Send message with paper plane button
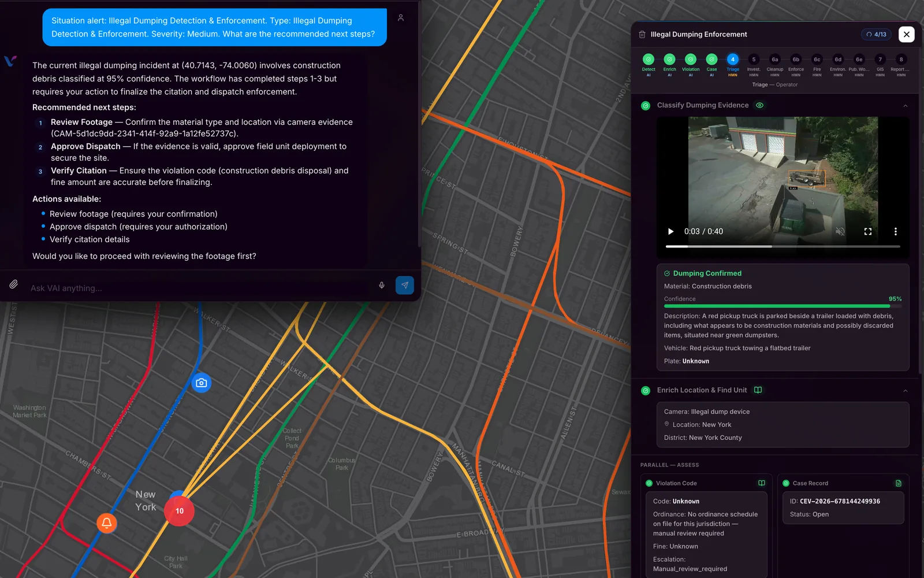 click(405, 285)
